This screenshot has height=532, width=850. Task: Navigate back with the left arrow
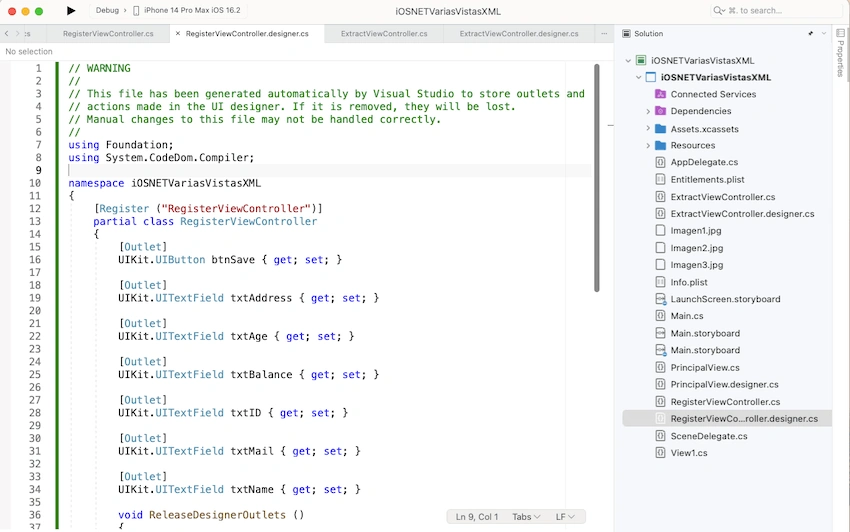click(x=7, y=34)
